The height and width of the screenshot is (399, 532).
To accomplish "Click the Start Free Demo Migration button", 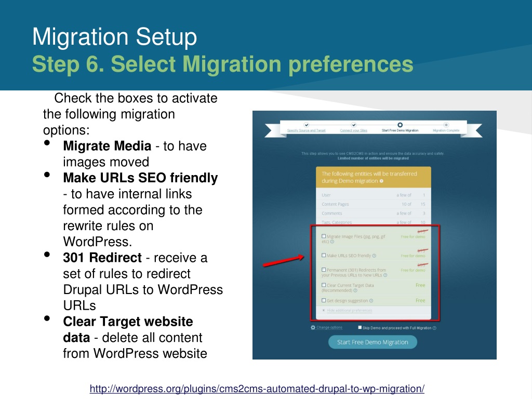I will coord(373,342).
